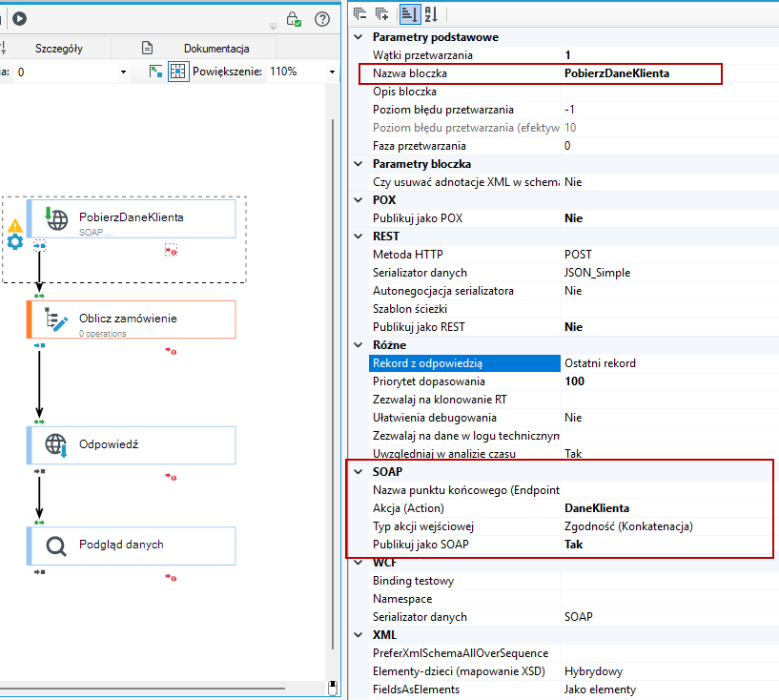Click the red error output port under Podgląd danych
The width and height of the screenshot is (779, 700).
pos(171,578)
